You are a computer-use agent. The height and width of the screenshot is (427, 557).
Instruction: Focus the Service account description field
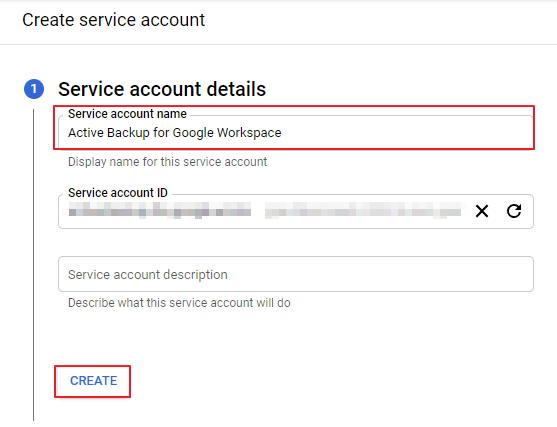[x=296, y=274]
